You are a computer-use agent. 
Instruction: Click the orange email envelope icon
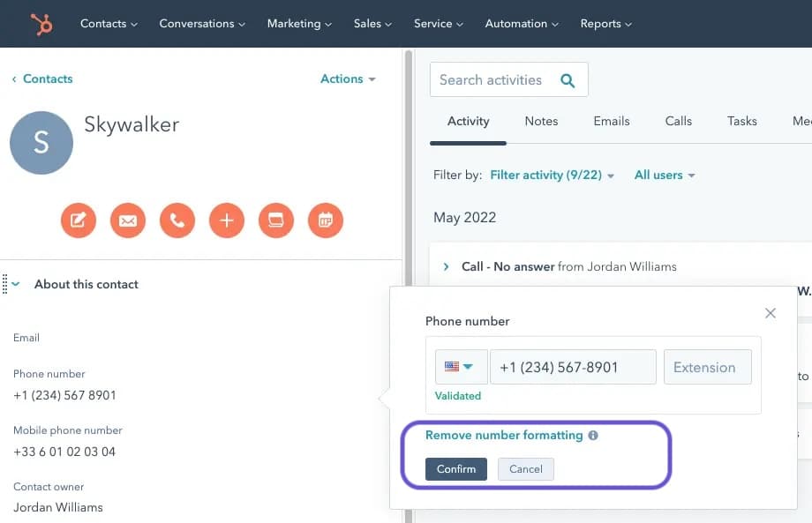point(127,220)
